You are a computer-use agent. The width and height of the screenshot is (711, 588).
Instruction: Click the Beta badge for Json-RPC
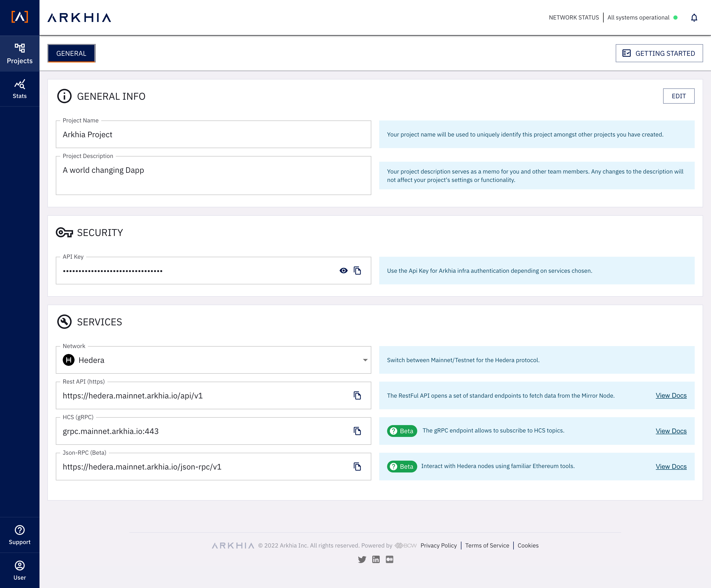coord(402,467)
